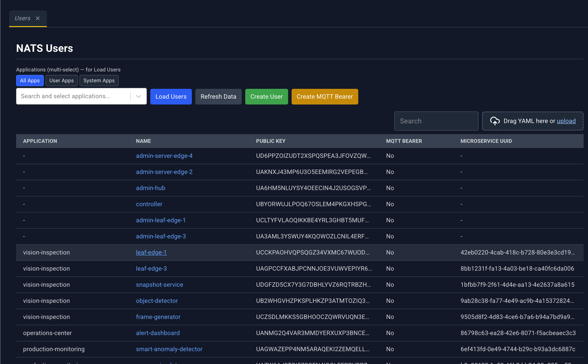Sort by the PUBLIC KEY column header
This screenshot has height=364, width=588.
click(271, 141)
